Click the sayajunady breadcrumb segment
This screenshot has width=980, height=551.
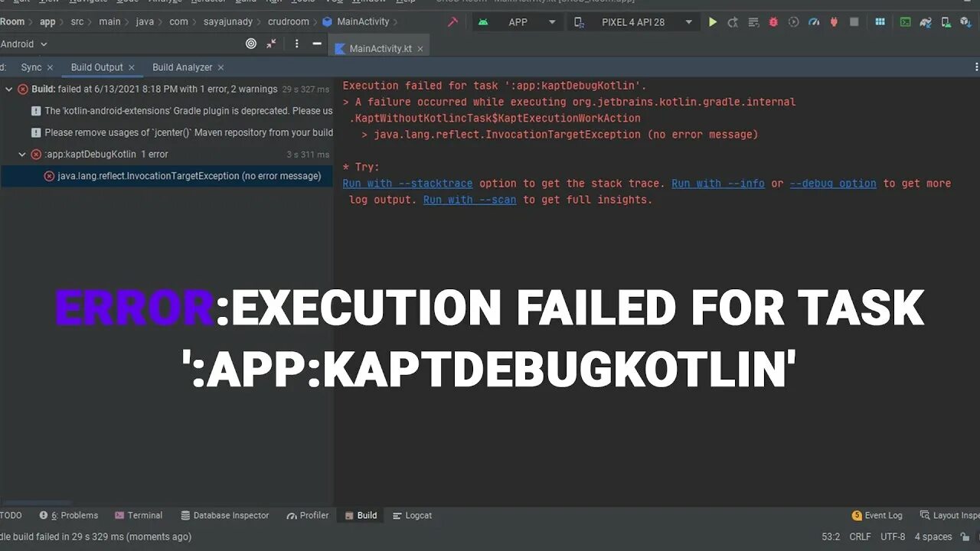tap(228, 22)
